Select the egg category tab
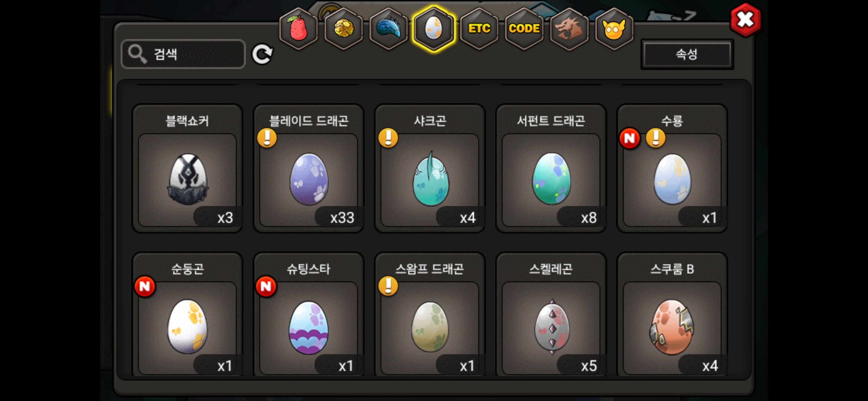Image resolution: width=868 pixels, height=401 pixels. (x=434, y=29)
